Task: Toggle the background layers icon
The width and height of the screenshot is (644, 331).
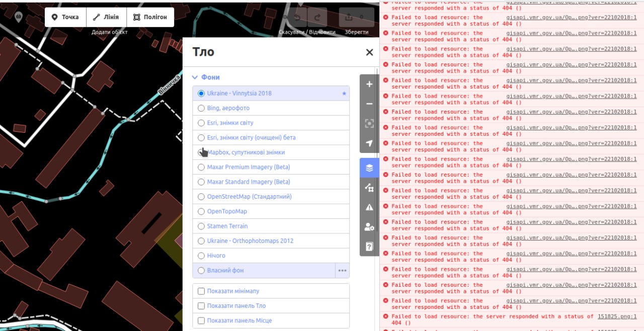Action: click(x=369, y=168)
